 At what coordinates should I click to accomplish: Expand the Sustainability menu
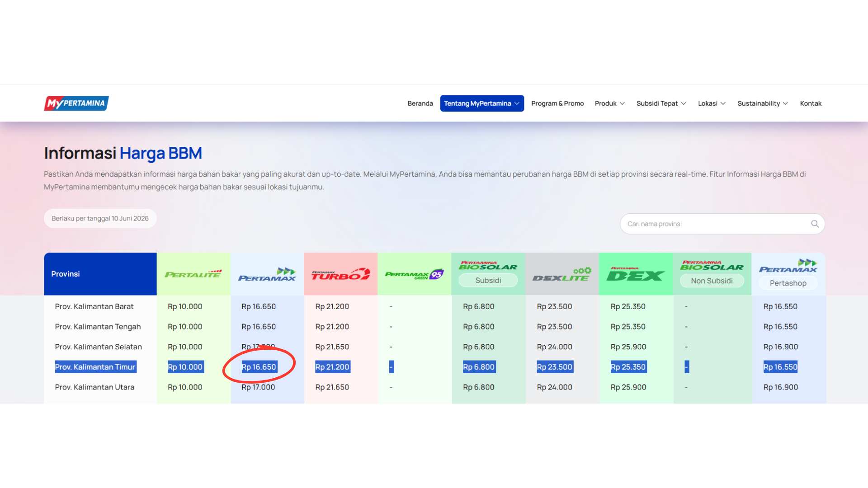763,103
